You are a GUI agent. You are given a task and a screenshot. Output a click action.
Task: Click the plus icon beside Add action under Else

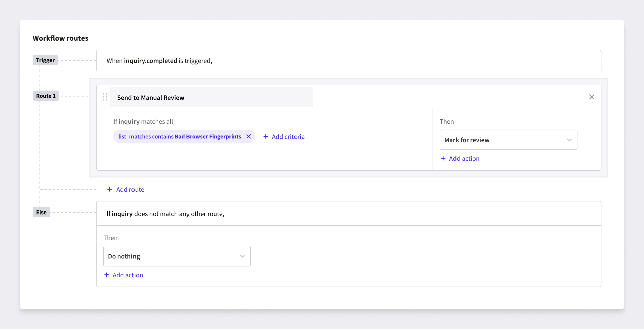pos(106,275)
